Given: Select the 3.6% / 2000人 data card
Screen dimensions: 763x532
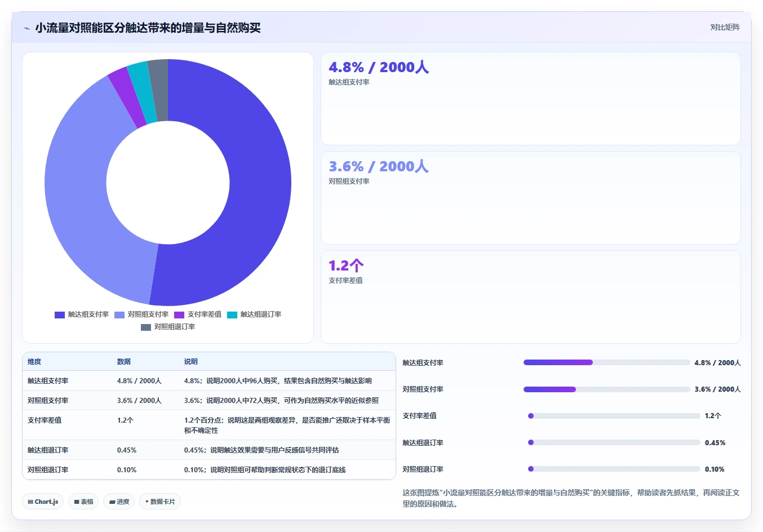Looking at the screenshot, I should [531, 198].
